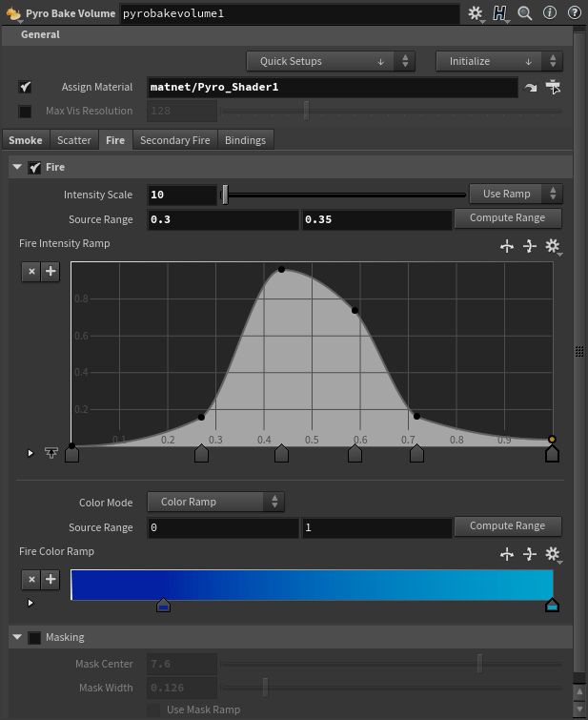Switch to the Scatter tab
588x720 pixels.
pyautogui.click(x=74, y=140)
